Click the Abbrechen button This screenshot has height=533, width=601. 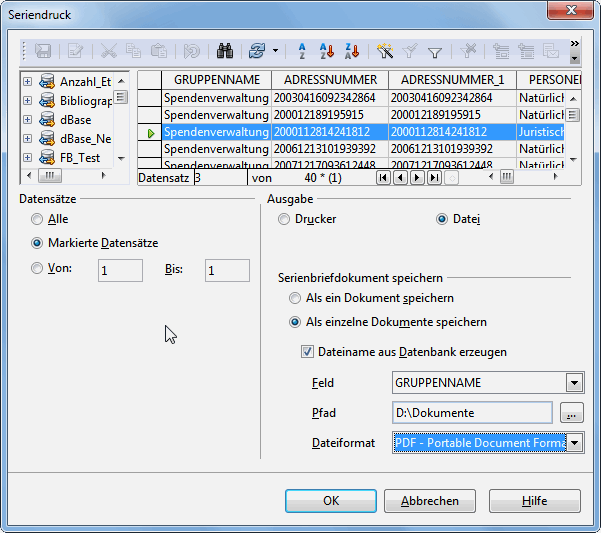pyautogui.click(x=429, y=501)
